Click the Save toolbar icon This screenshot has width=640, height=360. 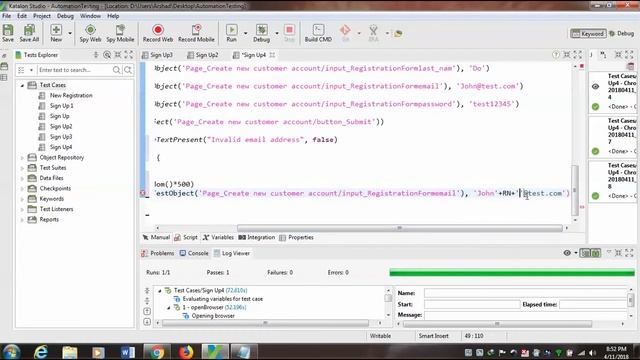click(x=8, y=33)
